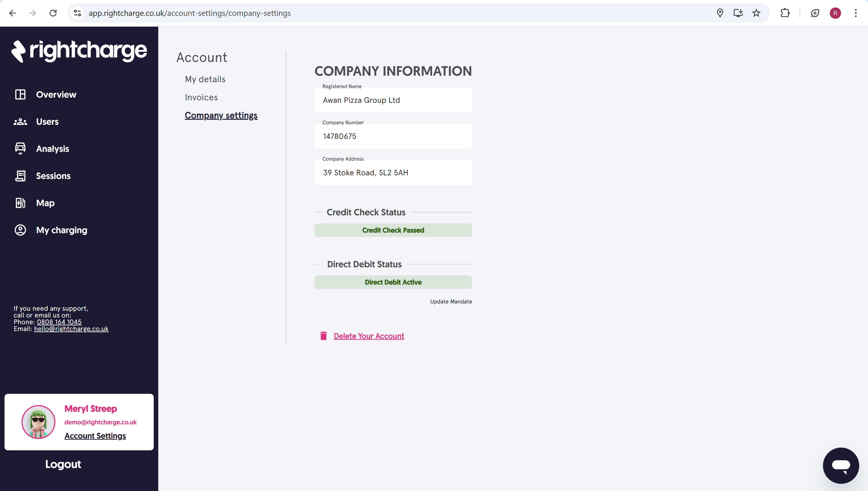Image resolution: width=868 pixels, height=491 pixels.
Task: Click the COMPANY INFORMATION heading
Action: tap(393, 71)
